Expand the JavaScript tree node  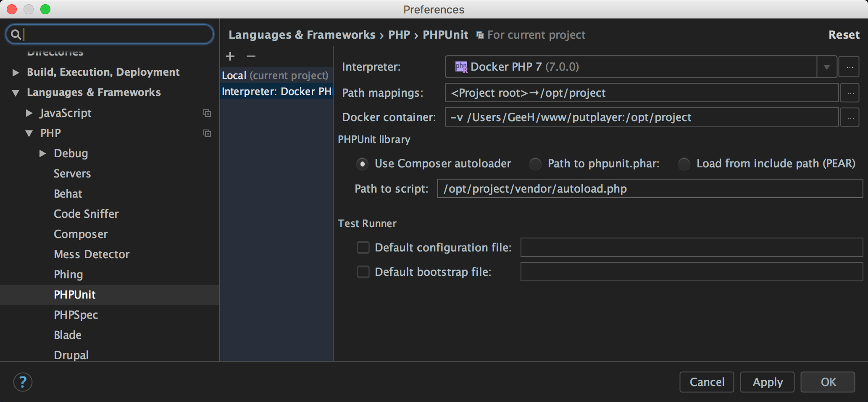[29, 113]
